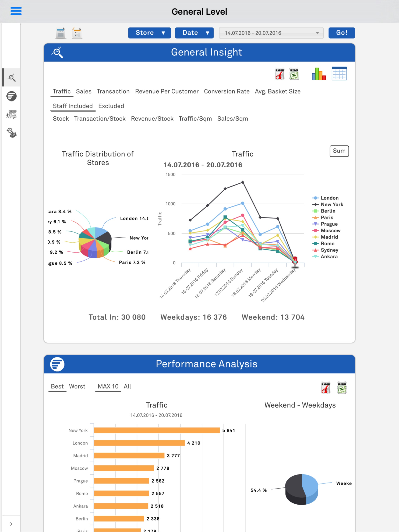Toggle London series in legend
Image resolution: width=399 pixels, height=532 pixels.
click(x=325, y=198)
